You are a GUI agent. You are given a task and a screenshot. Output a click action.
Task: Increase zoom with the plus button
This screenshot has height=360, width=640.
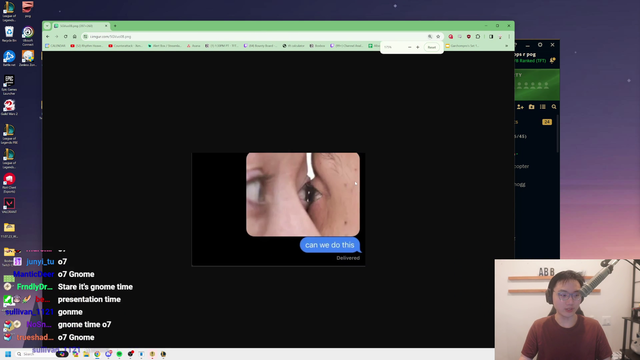point(418,47)
